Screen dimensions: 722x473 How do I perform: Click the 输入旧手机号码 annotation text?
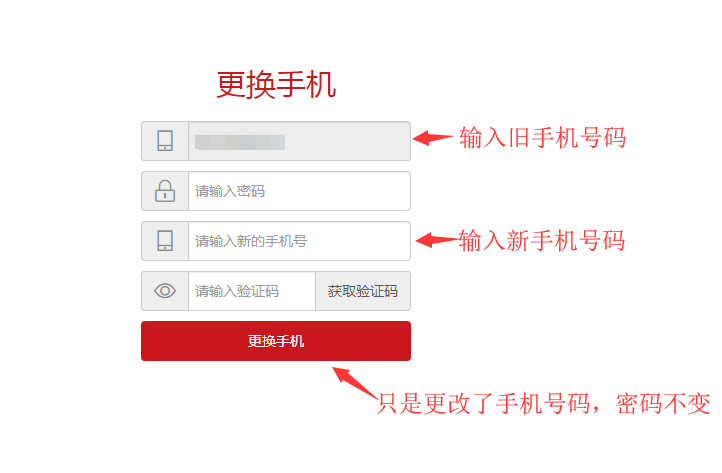click(543, 138)
